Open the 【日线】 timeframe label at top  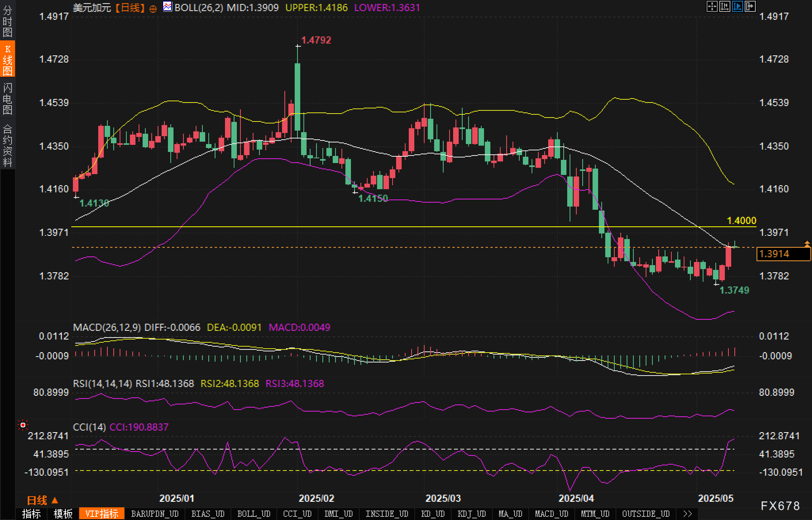point(130,8)
